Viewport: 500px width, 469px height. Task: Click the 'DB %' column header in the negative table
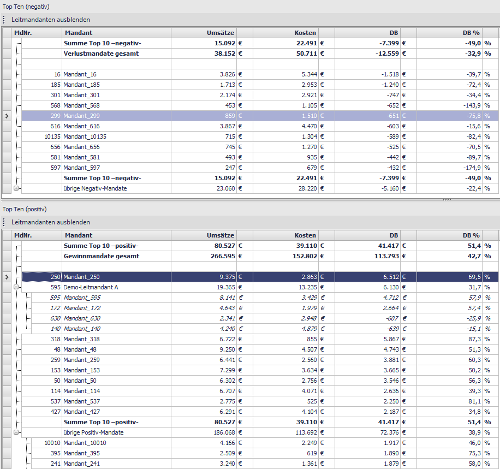[x=449, y=33]
